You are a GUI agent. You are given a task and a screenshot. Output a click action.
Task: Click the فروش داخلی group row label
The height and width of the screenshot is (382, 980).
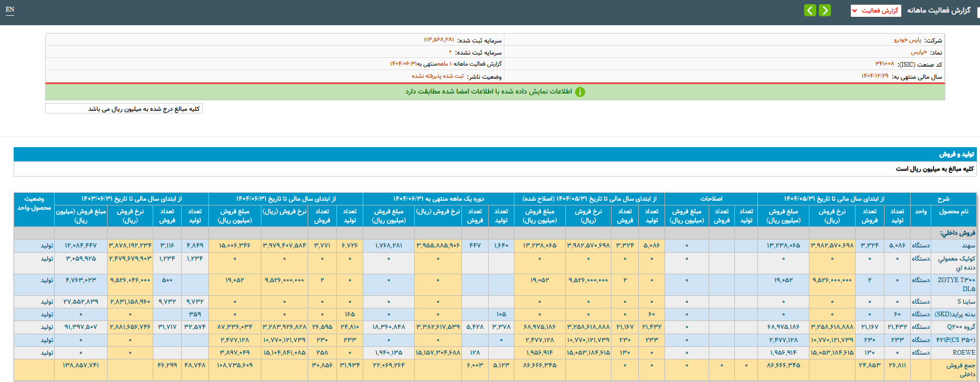957,233
